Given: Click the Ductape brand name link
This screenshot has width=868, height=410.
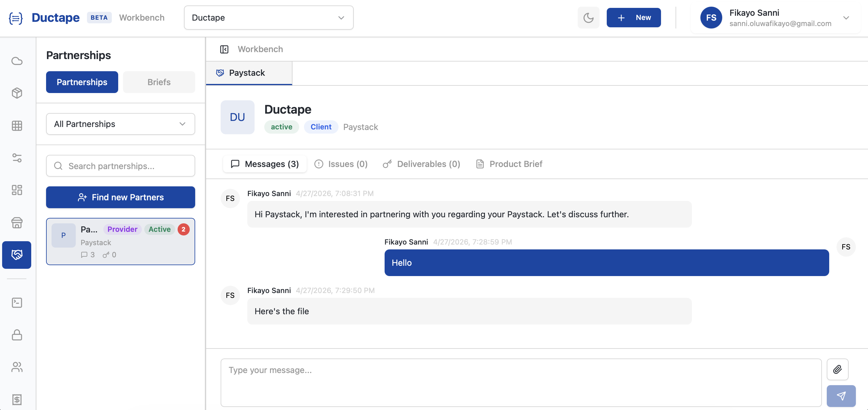Looking at the screenshot, I should pos(55,18).
